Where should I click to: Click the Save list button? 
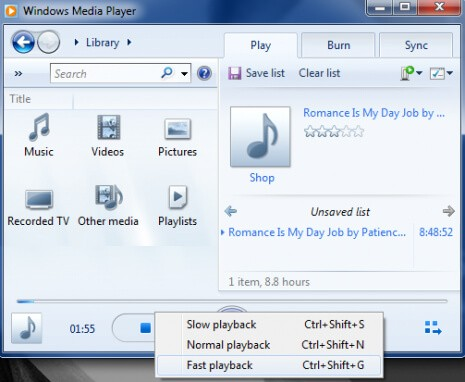tap(256, 73)
